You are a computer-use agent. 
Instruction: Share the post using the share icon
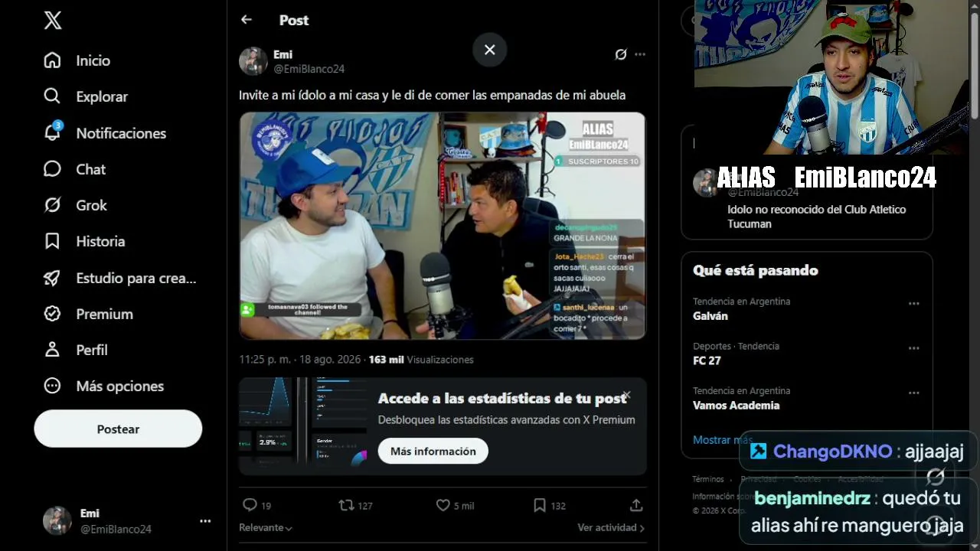pyautogui.click(x=636, y=505)
